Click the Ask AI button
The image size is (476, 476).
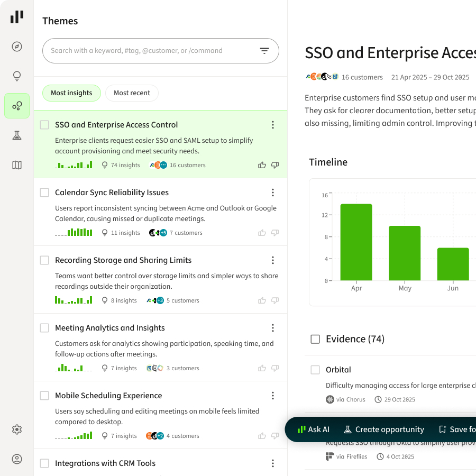click(313, 429)
